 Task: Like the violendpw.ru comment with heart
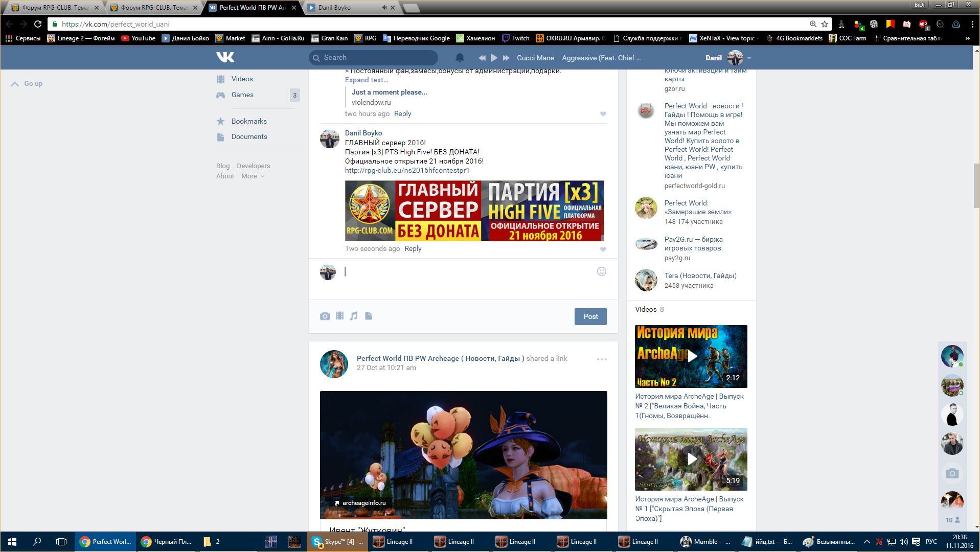tap(603, 114)
